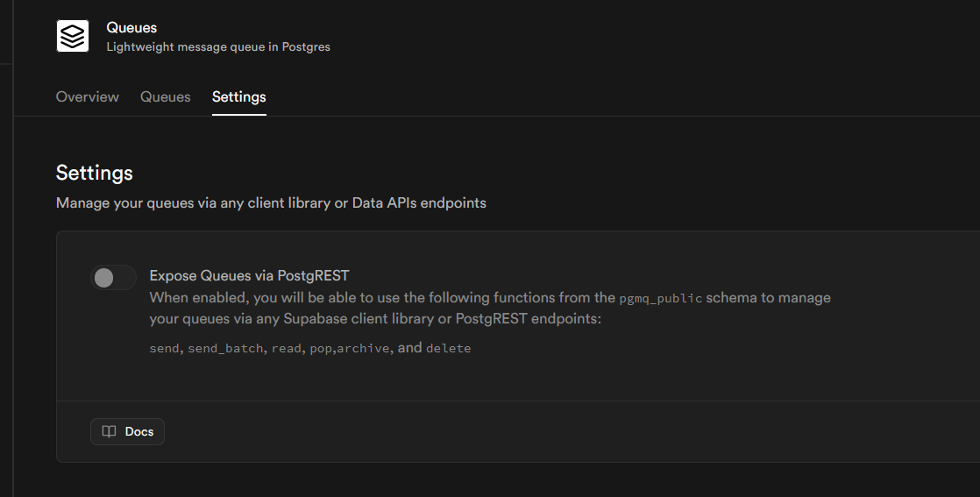Click the 'Manage your queues' description line
Image resolution: width=980 pixels, height=497 pixels.
pyautogui.click(x=271, y=202)
